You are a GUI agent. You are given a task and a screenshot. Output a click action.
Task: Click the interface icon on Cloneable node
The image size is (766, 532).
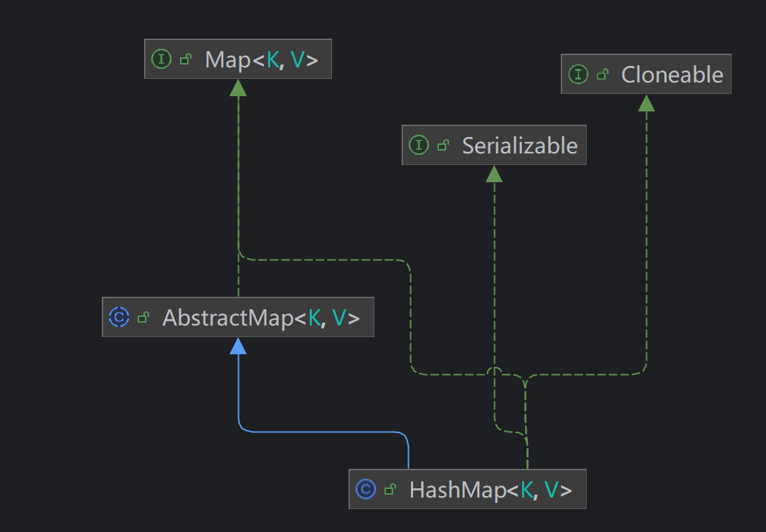[578, 75]
